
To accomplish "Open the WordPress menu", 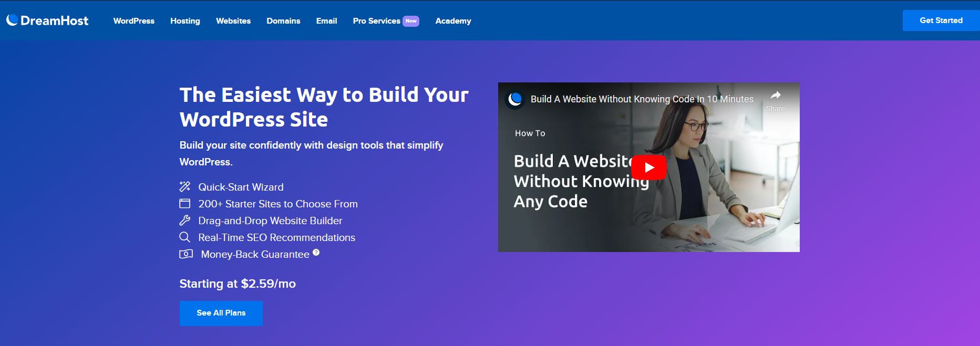I will tap(134, 21).
